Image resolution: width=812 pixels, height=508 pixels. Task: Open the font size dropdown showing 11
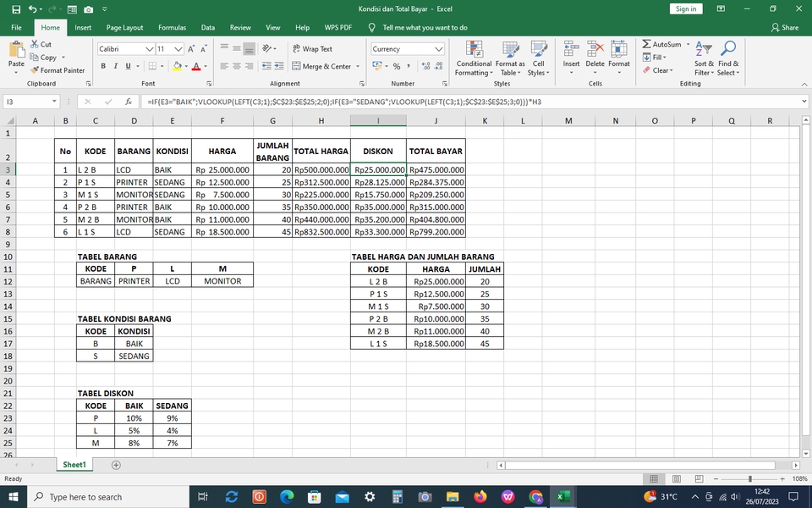(x=178, y=49)
